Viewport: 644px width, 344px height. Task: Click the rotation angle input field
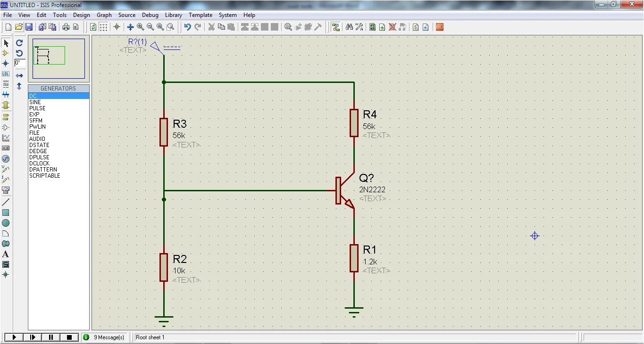tap(20, 63)
